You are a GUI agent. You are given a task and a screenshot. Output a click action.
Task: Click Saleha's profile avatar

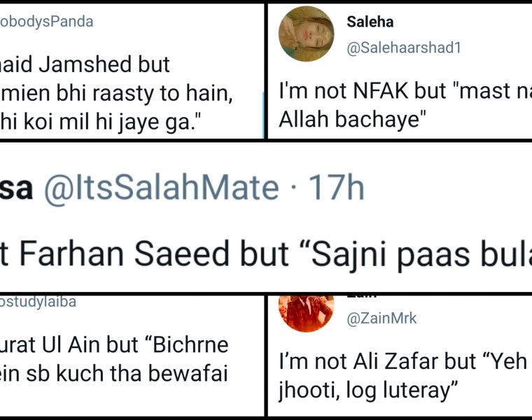point(306,34)
